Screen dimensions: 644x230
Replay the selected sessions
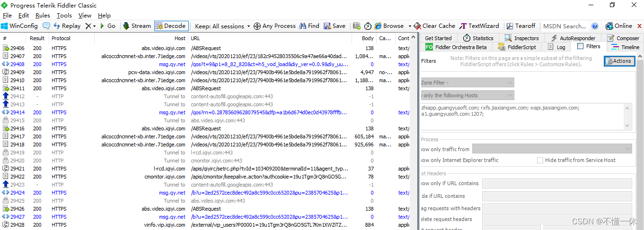(67, 26)
